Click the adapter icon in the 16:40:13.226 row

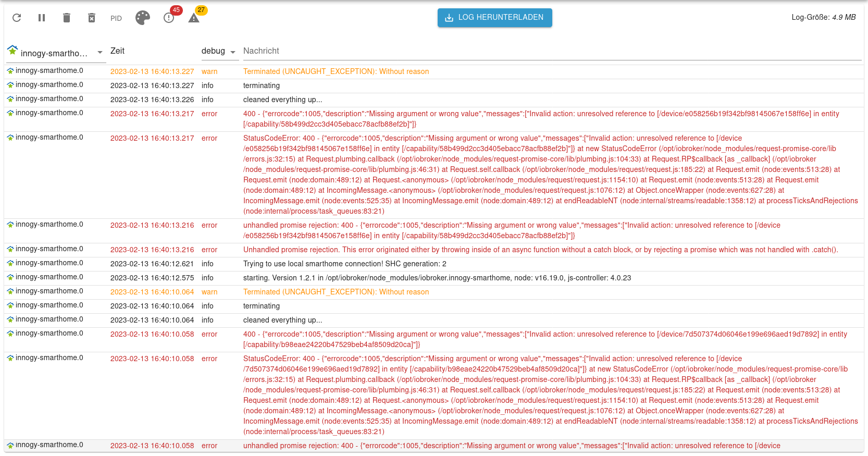10,99
